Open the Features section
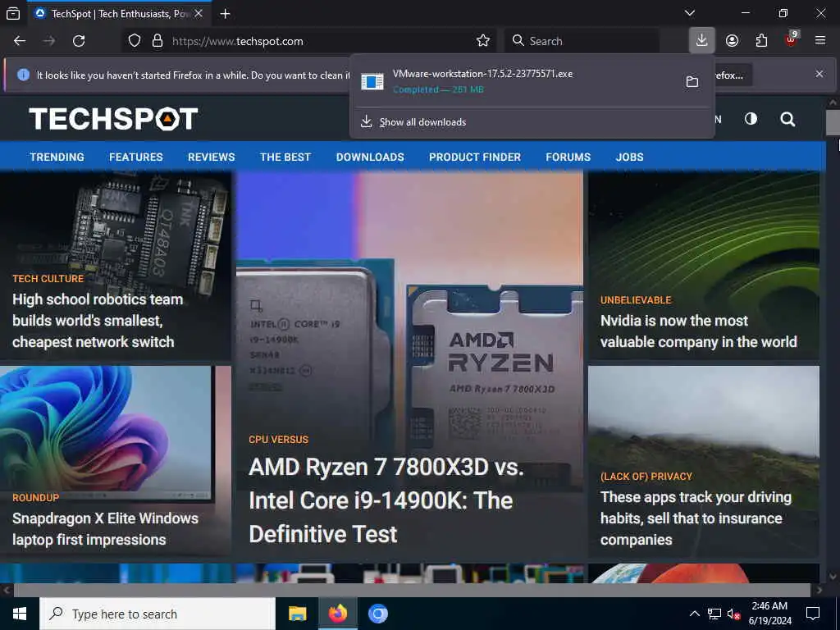Screen dimensions: 840x630 136,157
